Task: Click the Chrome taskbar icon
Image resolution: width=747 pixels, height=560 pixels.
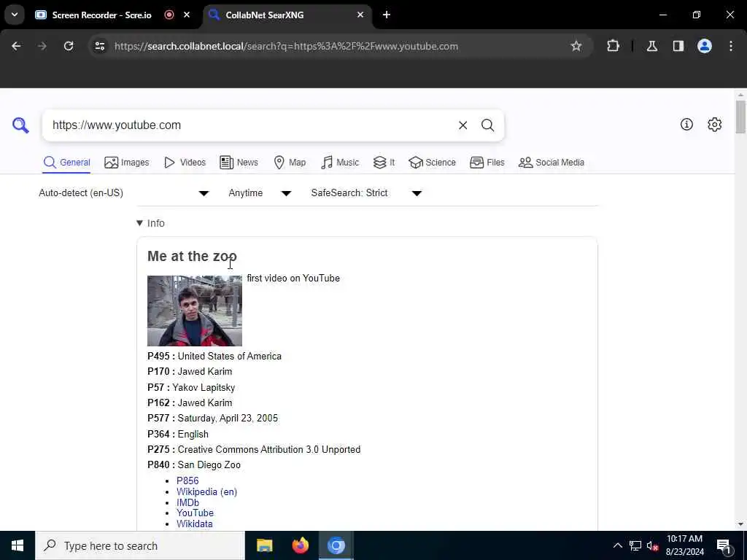Action: pos(336,545)
